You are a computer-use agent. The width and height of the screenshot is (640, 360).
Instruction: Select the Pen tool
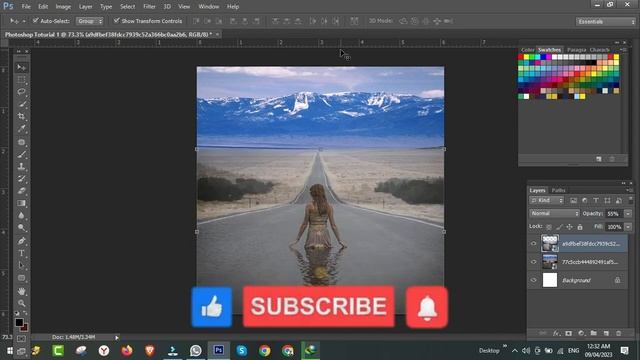pos(22,241)
